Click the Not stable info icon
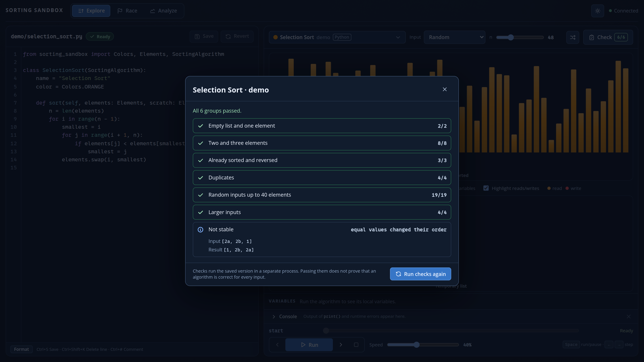This screenshot has width=644, height=362. [201, 229]
